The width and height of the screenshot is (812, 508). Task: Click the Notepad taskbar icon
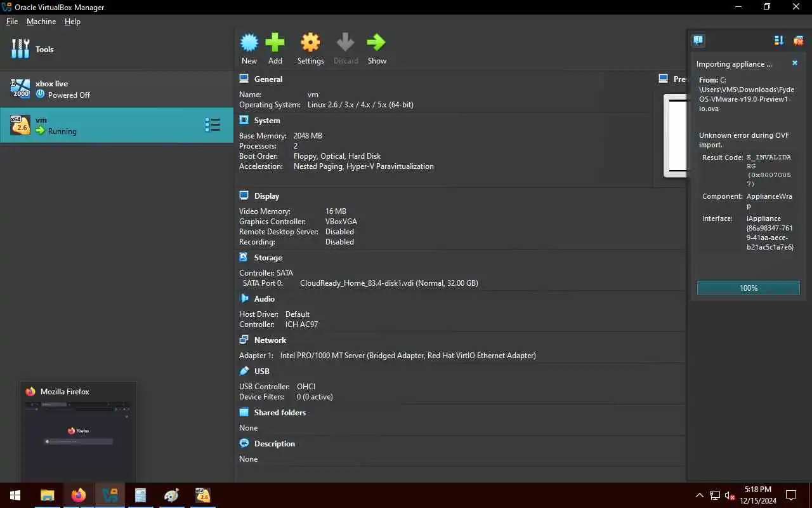pos(141,495)
